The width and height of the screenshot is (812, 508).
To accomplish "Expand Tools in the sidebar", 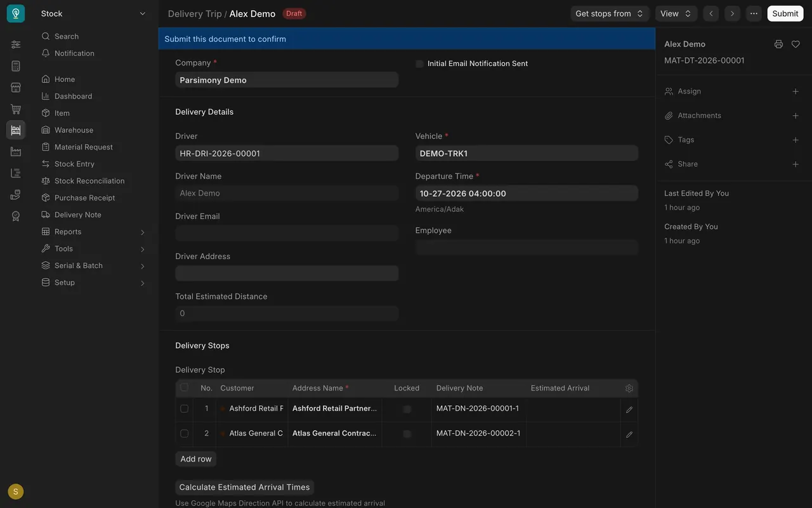I will coord(93,249).
